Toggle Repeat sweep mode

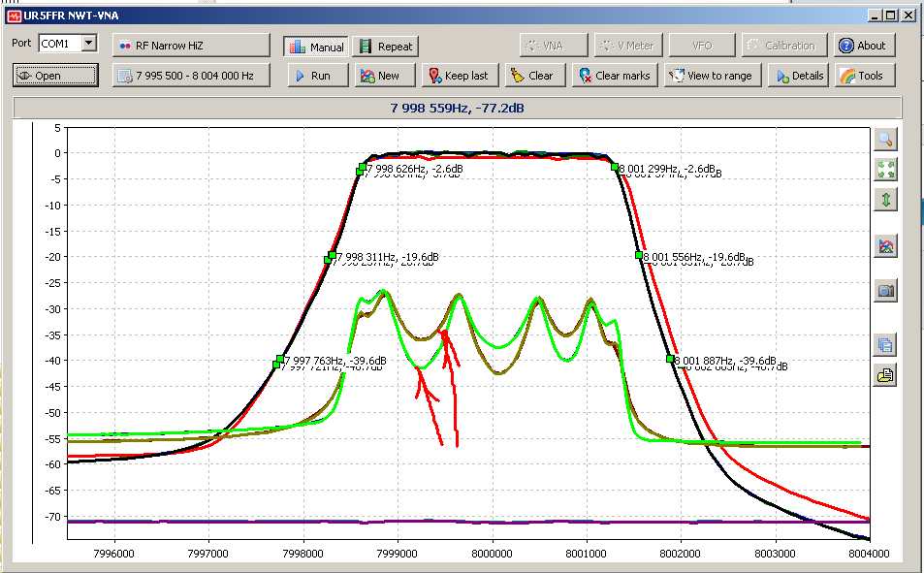pos(385,47)
